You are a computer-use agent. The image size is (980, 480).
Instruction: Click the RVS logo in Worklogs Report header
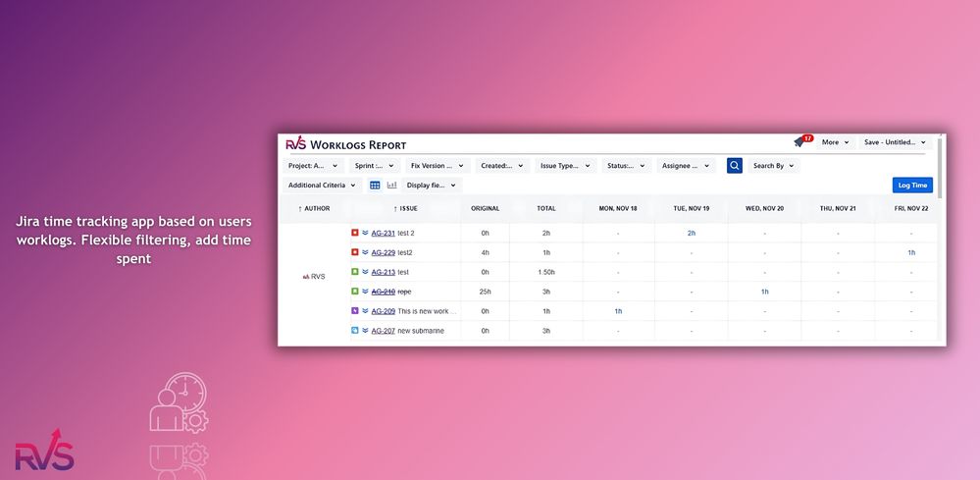point(295,143)
